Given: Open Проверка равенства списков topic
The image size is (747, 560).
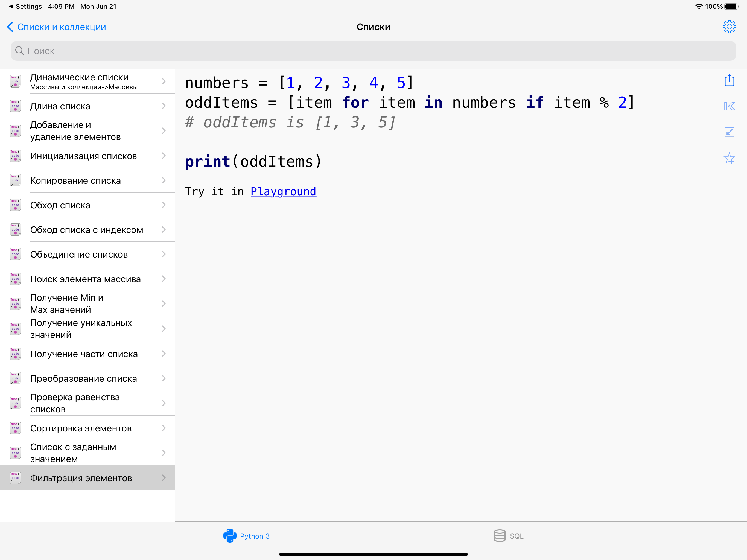Looking at the screenshot, I should [87, 403].
